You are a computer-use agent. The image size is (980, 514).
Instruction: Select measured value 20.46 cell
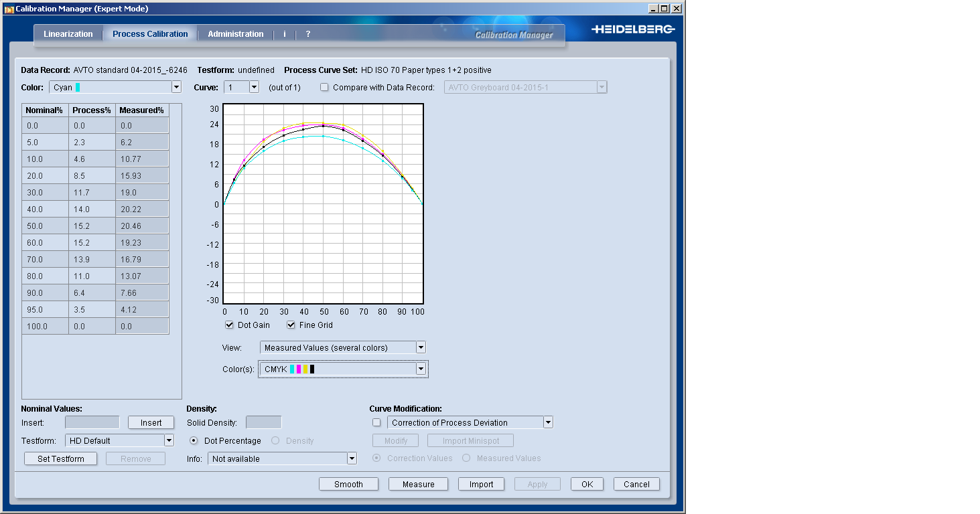[142, 226]
